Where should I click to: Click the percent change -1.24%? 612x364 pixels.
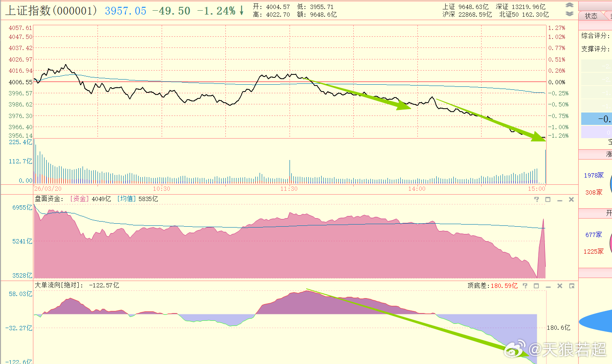point(216,11)
